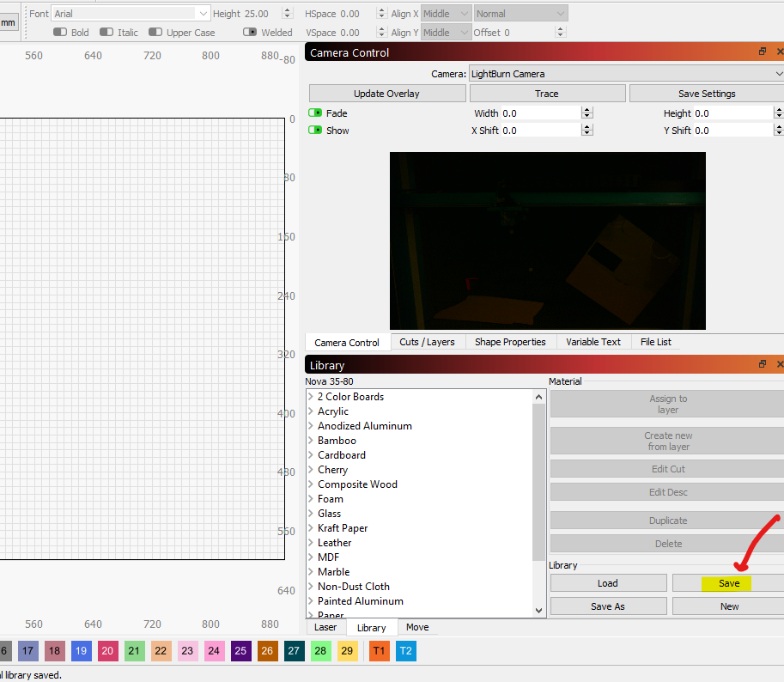Open the Align Y dropdown
Viewport: 784px width, 682px height.
(x=446, y=33)
